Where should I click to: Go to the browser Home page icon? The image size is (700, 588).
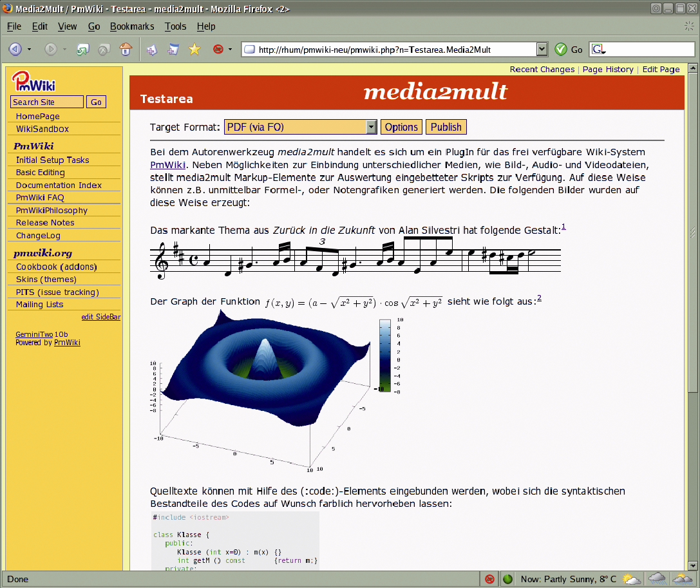click(x=126, y=49)
